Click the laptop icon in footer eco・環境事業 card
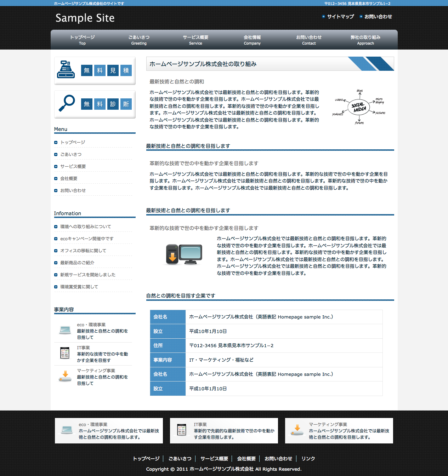The width and height of the screenshot is (448, 476). [67, 430]
